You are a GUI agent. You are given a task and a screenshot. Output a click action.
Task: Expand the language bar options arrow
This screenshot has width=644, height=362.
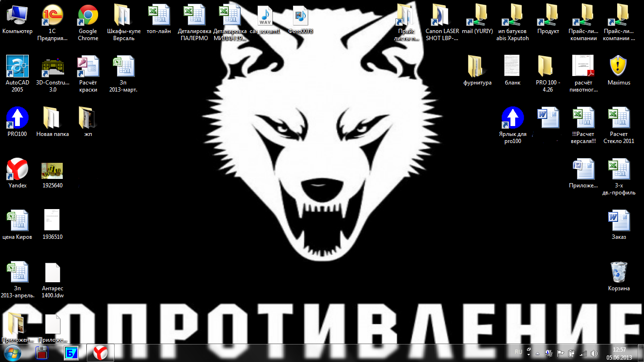(529, 354)
